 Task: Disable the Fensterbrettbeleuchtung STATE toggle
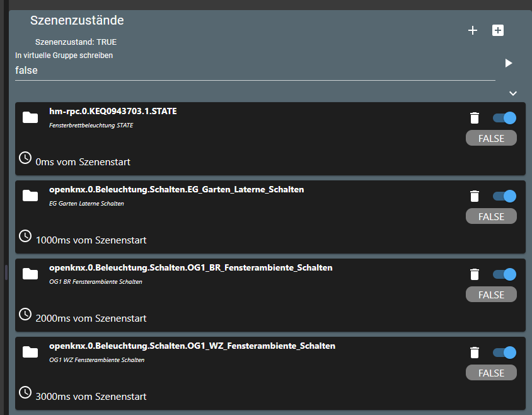(504, 118)
